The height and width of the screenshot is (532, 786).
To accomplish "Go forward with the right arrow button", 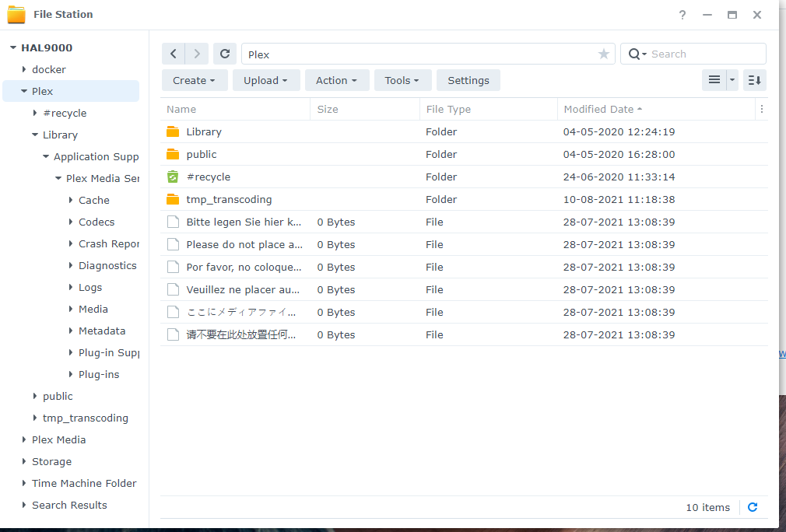I will coord(197,54).
